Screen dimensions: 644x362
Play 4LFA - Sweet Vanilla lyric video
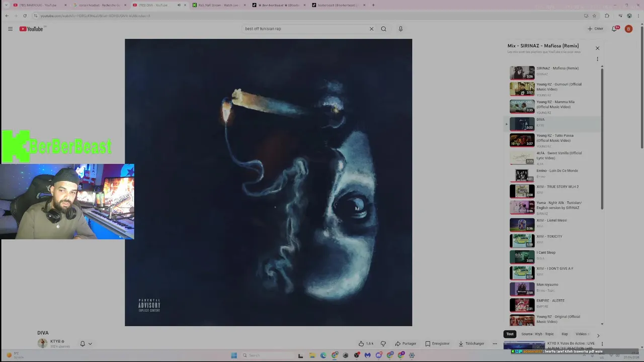pyautogui.click(x=553, y=157)
